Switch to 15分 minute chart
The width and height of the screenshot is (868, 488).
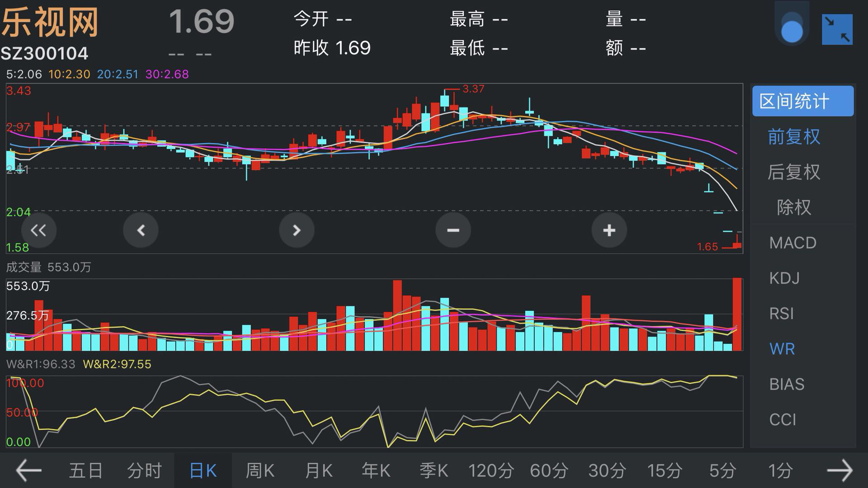click(665, 470)
